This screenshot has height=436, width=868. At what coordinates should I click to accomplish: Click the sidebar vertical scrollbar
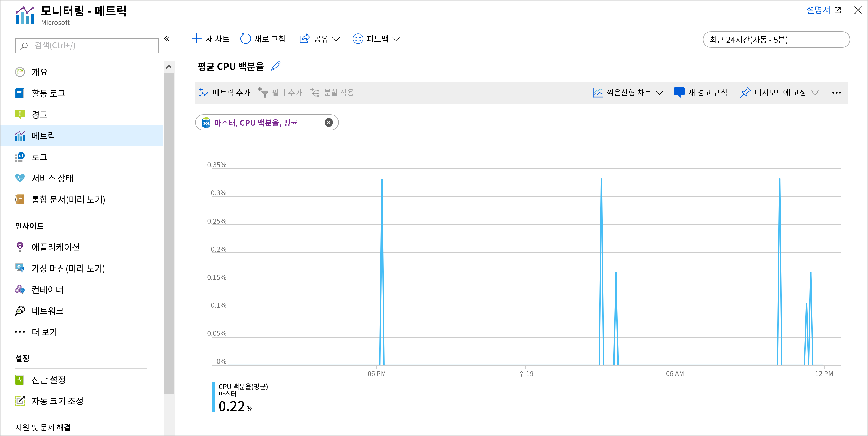tap(169, 233)
